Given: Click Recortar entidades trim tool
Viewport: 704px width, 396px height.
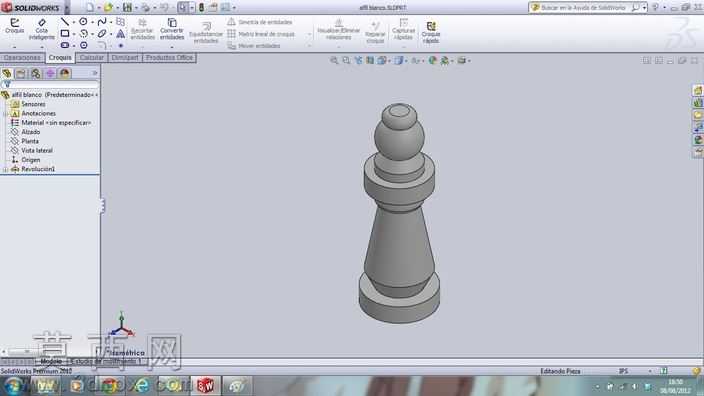Looking at the screenshot, I should (142, 29).
